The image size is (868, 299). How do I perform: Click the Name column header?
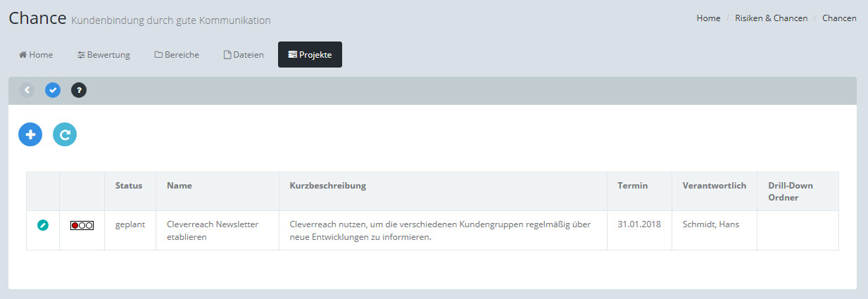point(180,186)
